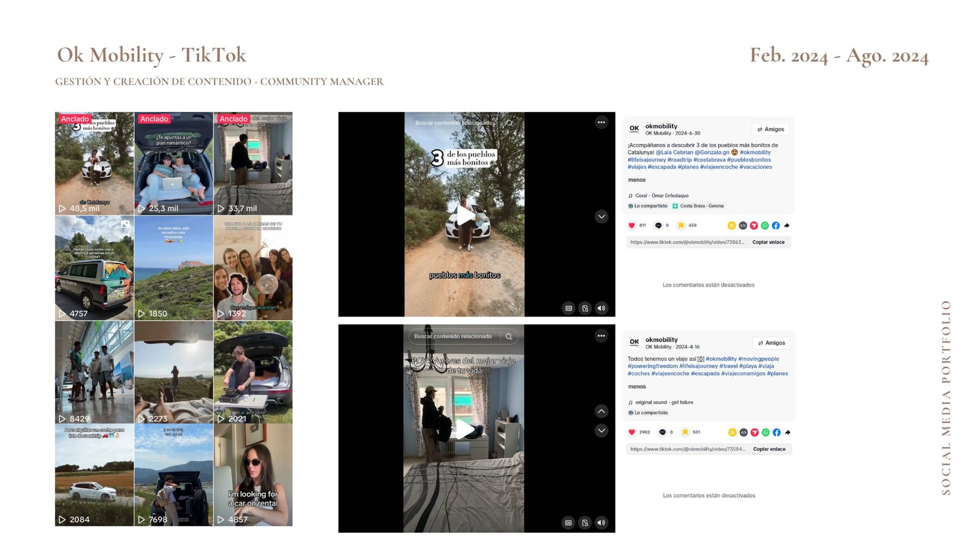The width and height of the screenshot is (980, 551).
Task: Get embed code for 2024-4-16 post
Action: [744, 432]
